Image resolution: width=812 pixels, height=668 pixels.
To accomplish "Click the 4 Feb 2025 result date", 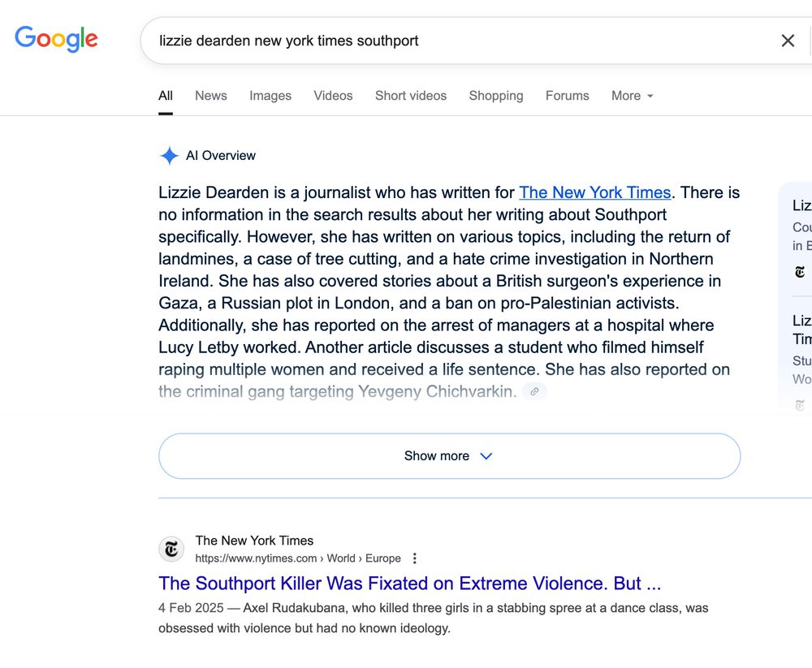I will tap(191, 608).
